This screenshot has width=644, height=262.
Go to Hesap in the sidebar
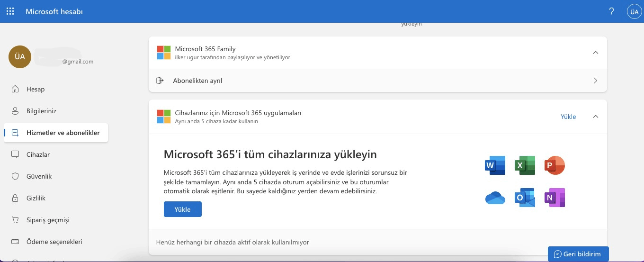[x=56, y=89]
